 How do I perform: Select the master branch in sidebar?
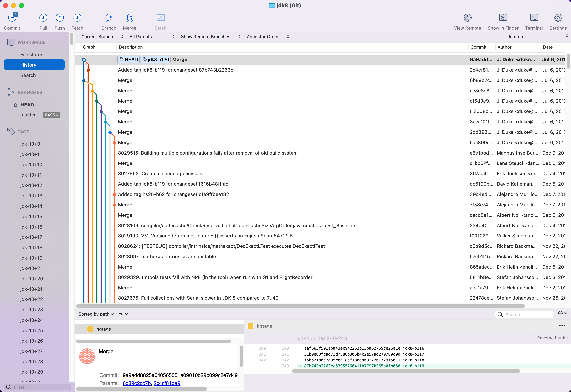click(x=28, y=115)
